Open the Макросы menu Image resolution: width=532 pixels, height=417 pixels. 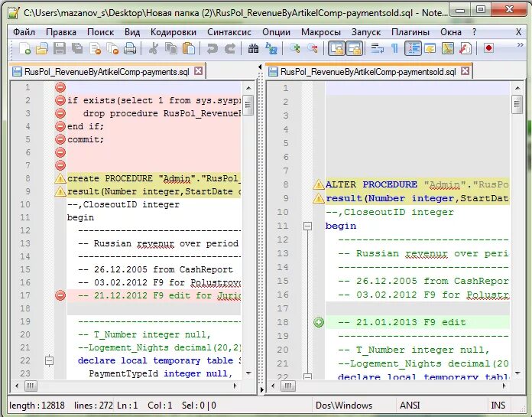click(x=321, y=32)
